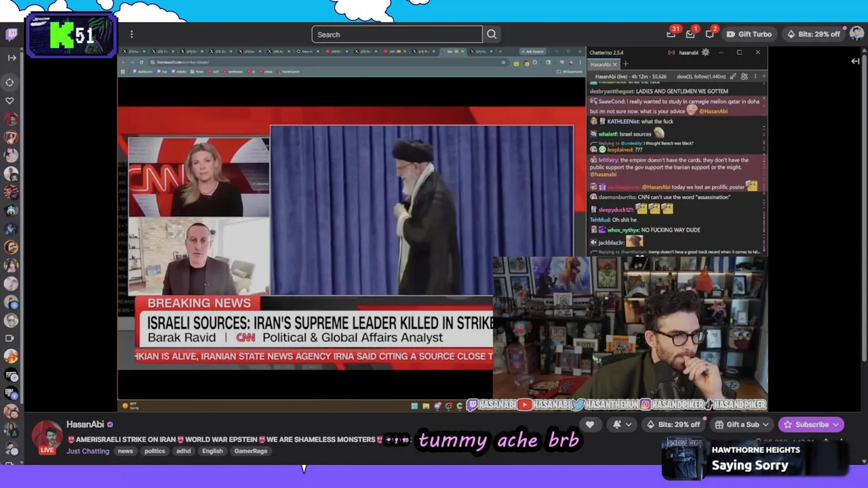Open Chatterino split three-dot menu
868x488 pixels.
click(755, 77)
